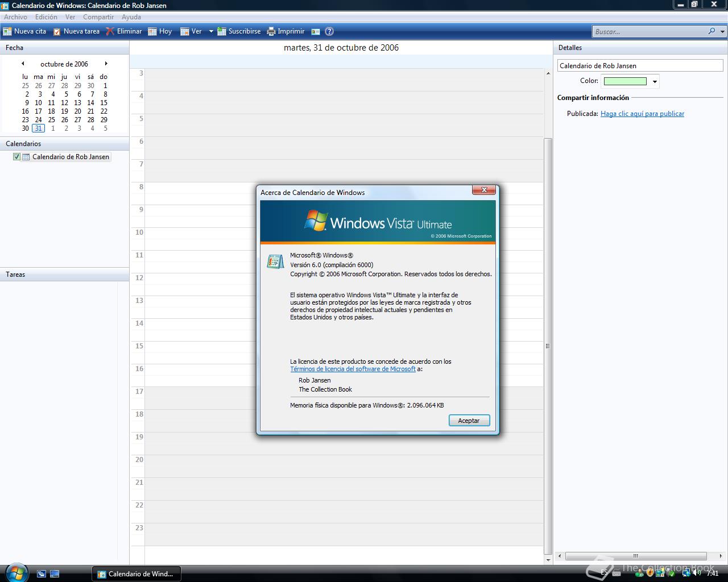Click the red X Eliminar icon
Screen dimensions: 728x582
(110, 31)
